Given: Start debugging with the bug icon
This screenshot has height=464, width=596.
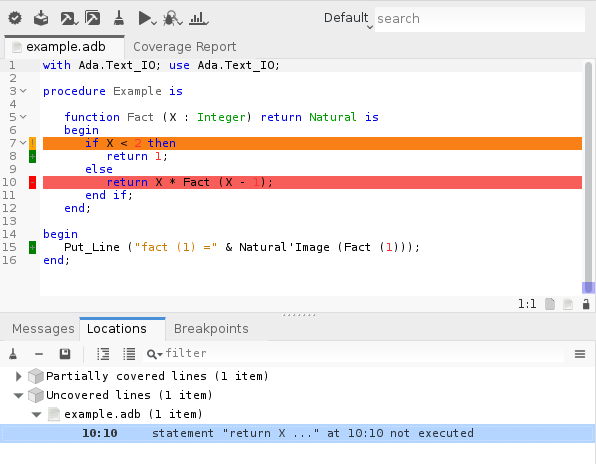Looking at the screenshot, I should (172, 18).
